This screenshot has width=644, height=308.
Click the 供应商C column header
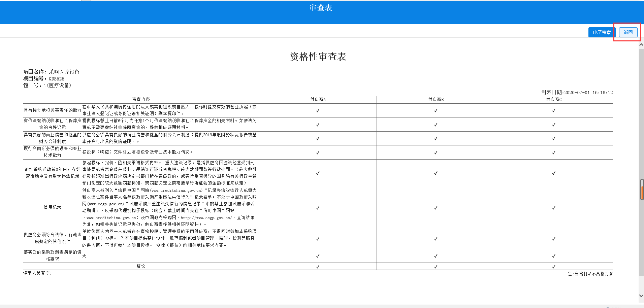click(x=554, y=100)
